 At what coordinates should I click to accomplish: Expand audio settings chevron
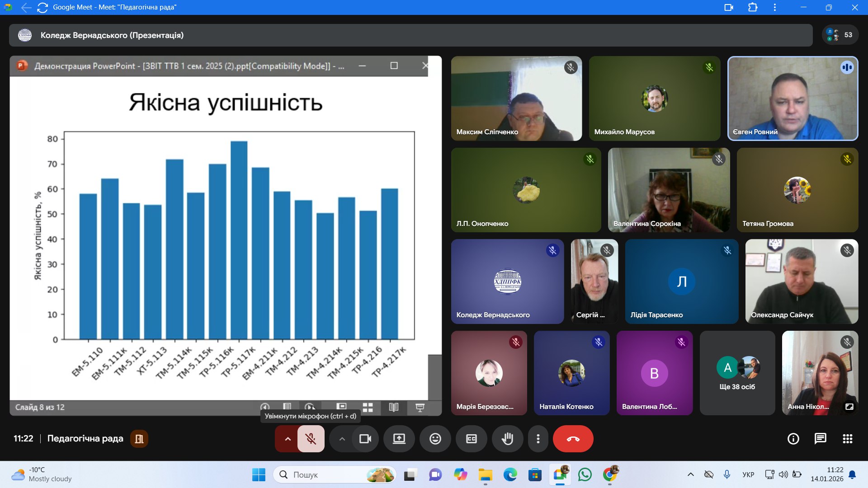[288, 439]
